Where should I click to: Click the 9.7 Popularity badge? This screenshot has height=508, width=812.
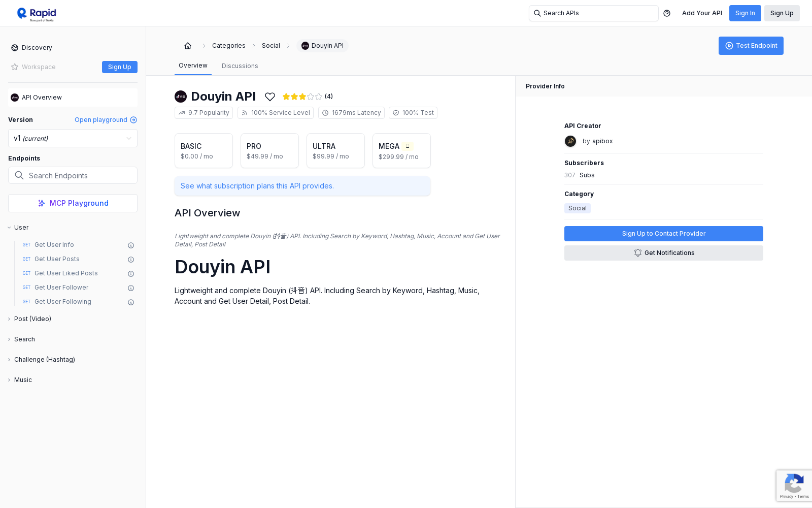[x=204, y=113]
